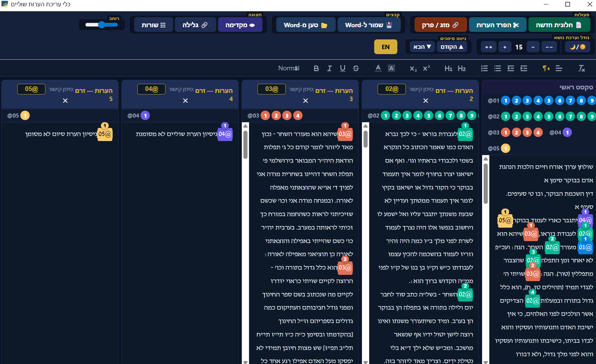Underline the selected text
The image size is (596, 364).
[x=343, y=68]
